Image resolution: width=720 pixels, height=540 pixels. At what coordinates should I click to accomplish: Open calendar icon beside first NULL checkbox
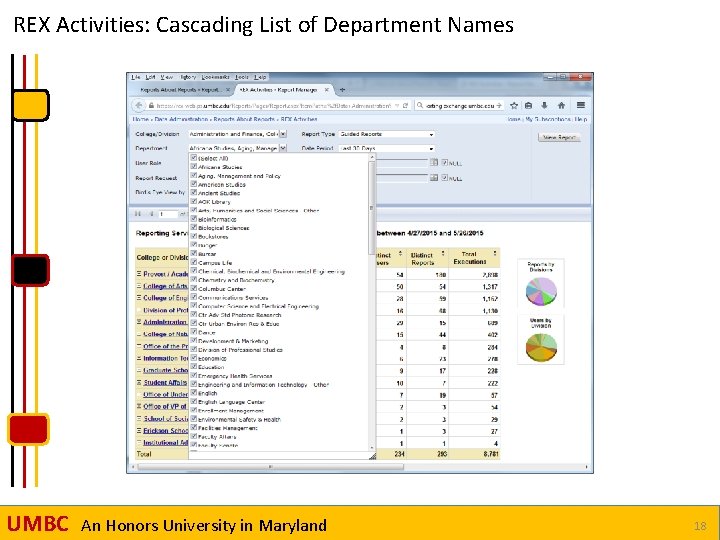(434, 162)
